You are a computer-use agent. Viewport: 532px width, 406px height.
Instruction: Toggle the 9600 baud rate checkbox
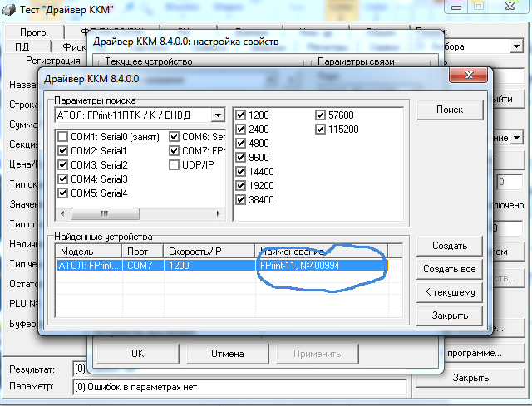[x=240, y=157]
